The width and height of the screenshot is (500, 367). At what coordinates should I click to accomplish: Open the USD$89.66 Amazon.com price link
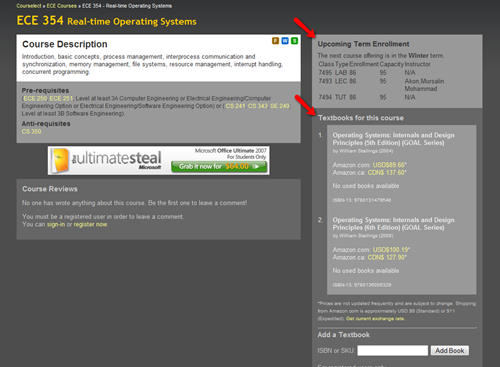click(x=389, y=165)
